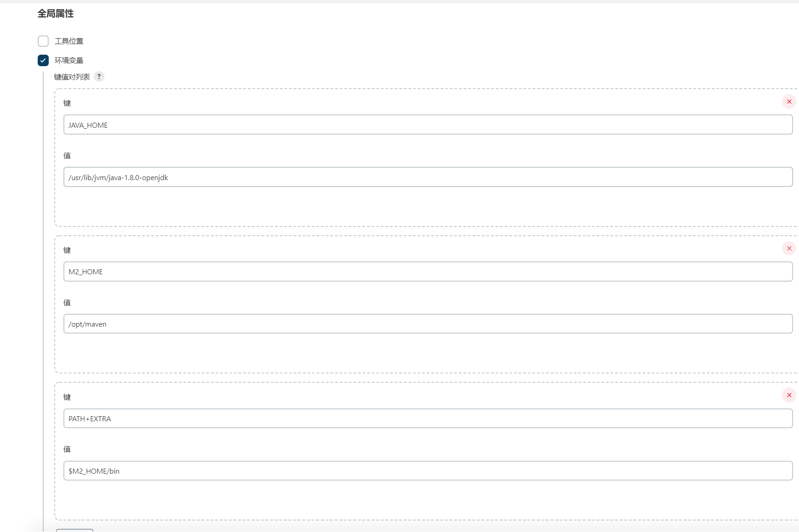Click the PATH+EXTRA key field

tap(428, 419)
